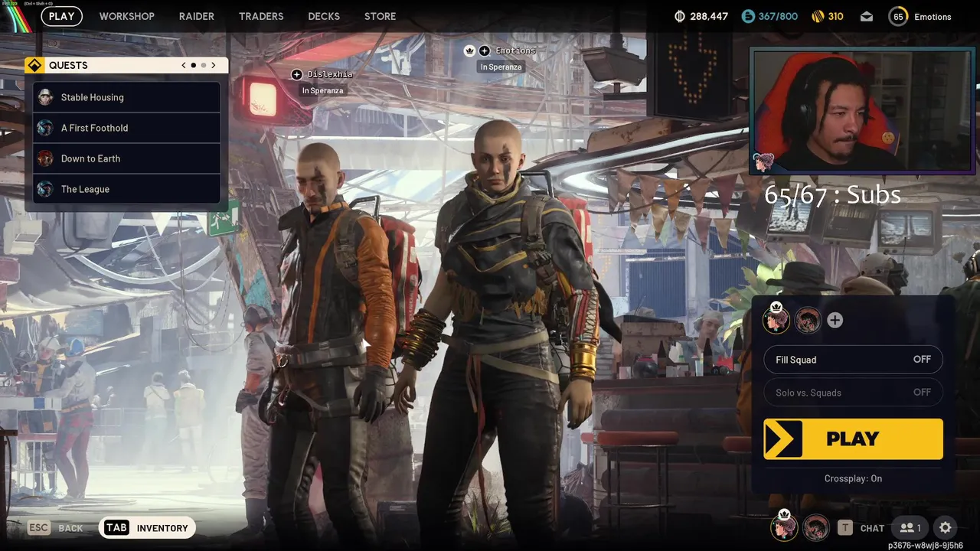Screen dimensions: 980x551
Task: Click the In Speranza status under Dislexhia
Action: 322,90
